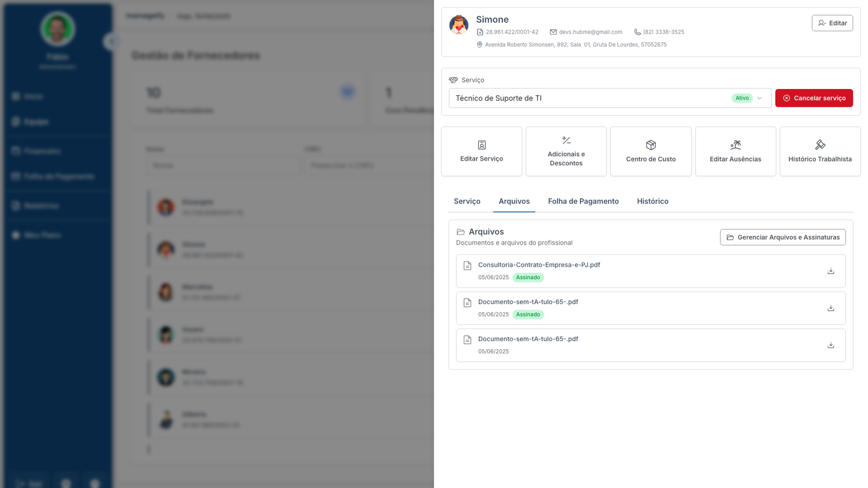Open Editar Ausências card
Viewport: 868px width, 488px height.
pos(736,151)
